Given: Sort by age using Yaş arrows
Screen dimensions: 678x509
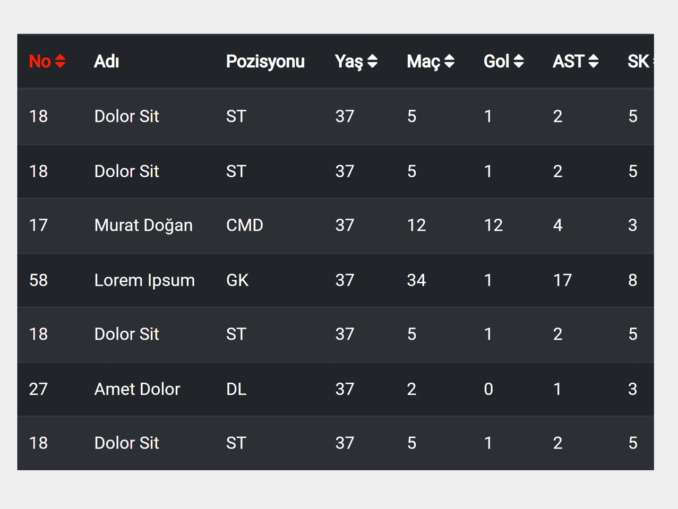Looking at the screenshot, I should pyautogui.click(x=372, y=61).
